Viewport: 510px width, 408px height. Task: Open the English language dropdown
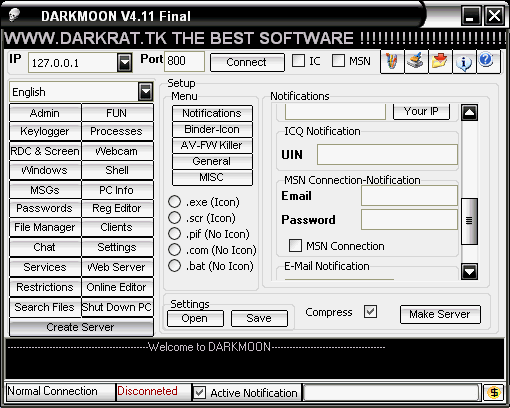click(x=146, y=92)
